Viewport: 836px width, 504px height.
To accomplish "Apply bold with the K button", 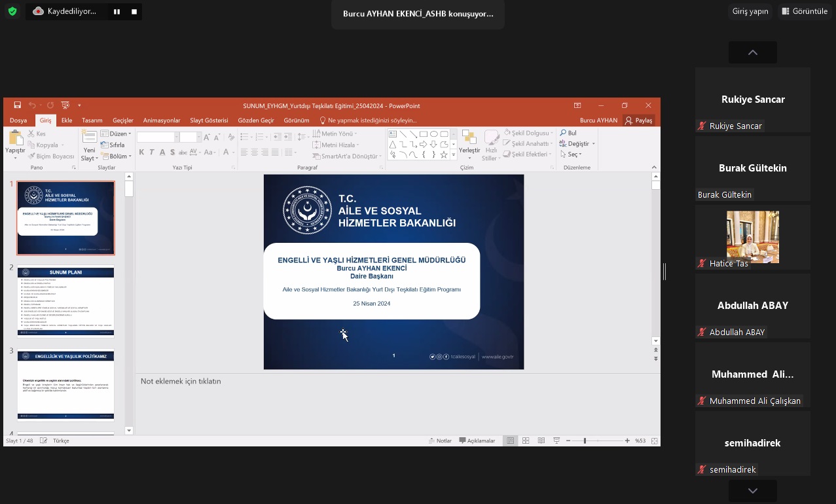I will click(141, 153).
